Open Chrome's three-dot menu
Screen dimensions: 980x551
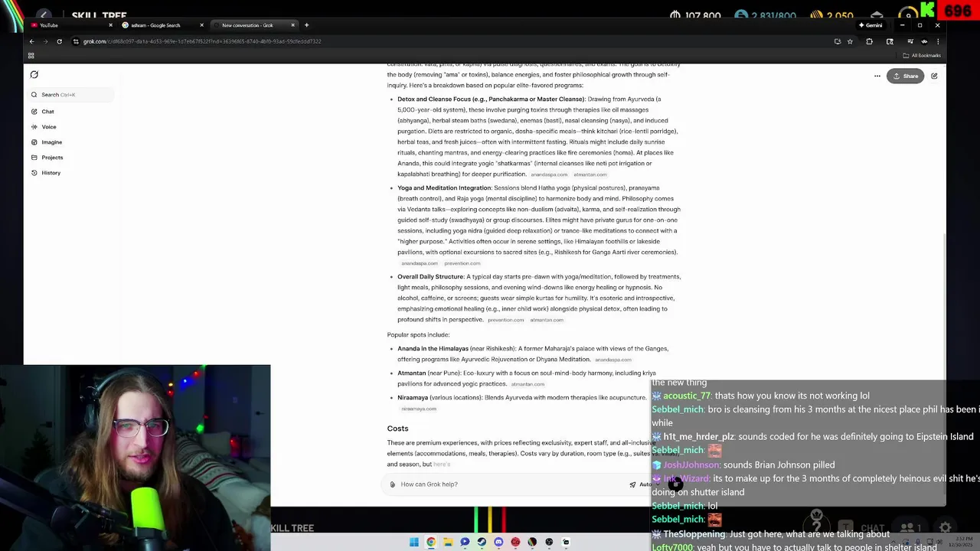point(937,41)
